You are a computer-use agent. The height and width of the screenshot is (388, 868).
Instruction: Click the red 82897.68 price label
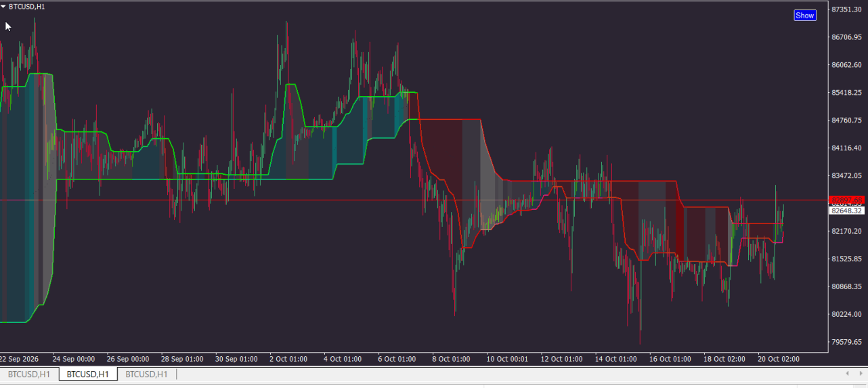point(846,200)
